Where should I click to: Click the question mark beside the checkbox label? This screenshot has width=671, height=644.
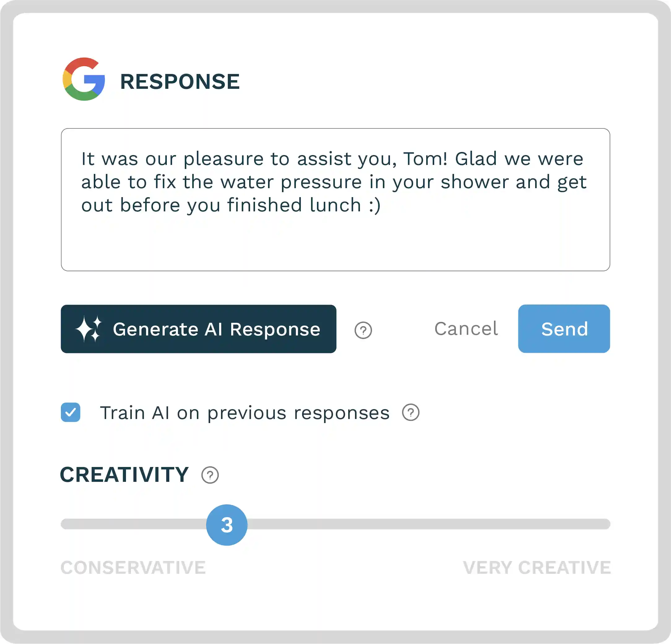point(410,413)
